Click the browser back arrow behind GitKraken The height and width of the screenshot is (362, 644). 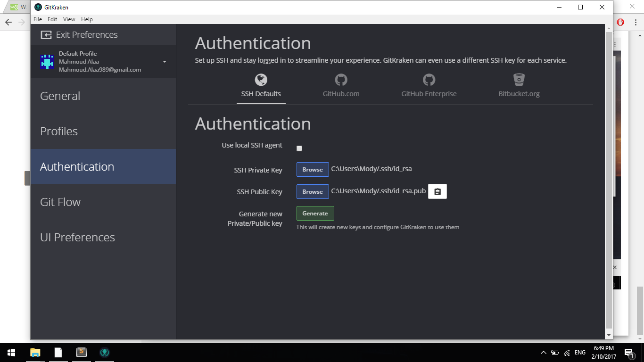8,22
